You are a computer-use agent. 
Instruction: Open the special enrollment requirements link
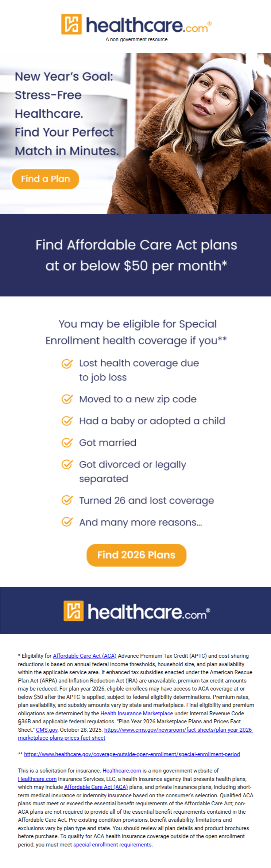coord(112,844)
